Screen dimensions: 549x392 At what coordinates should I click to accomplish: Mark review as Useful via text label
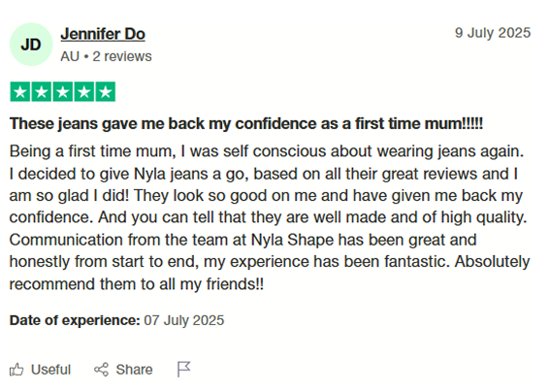(x=50, y=370)
